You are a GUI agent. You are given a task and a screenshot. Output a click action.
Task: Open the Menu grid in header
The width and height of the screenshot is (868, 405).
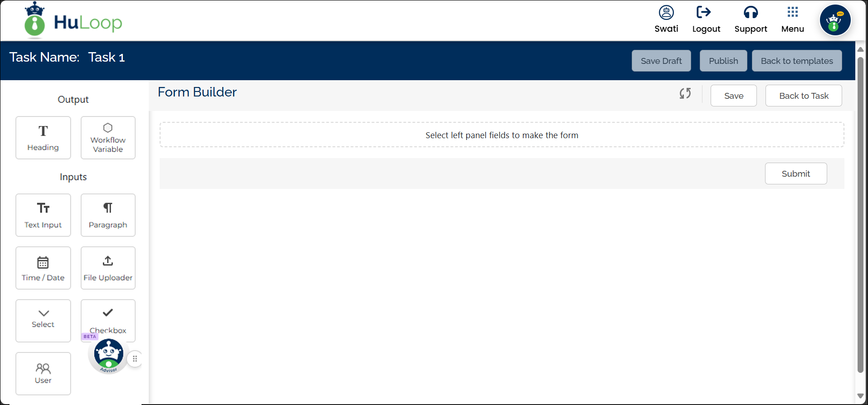[792, 19]
